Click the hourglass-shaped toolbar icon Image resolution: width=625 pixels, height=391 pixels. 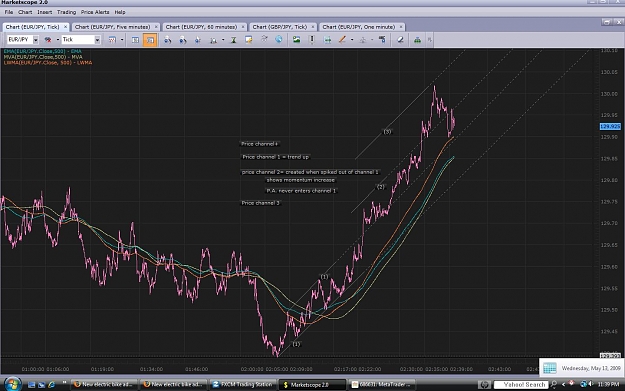(234, 40)
